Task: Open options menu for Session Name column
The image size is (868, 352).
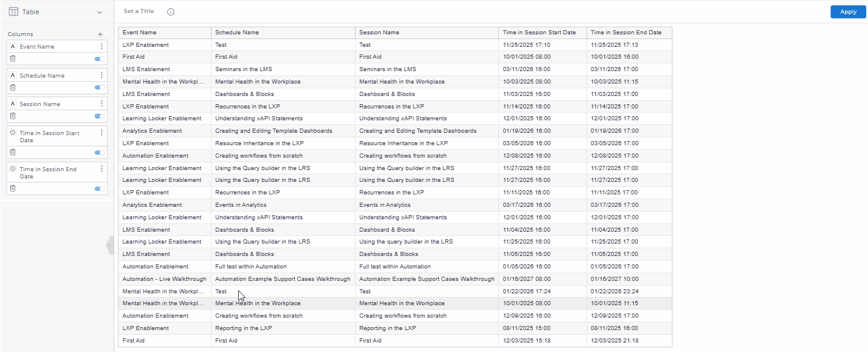Action: pyautogui.click(x=101, y=104)
